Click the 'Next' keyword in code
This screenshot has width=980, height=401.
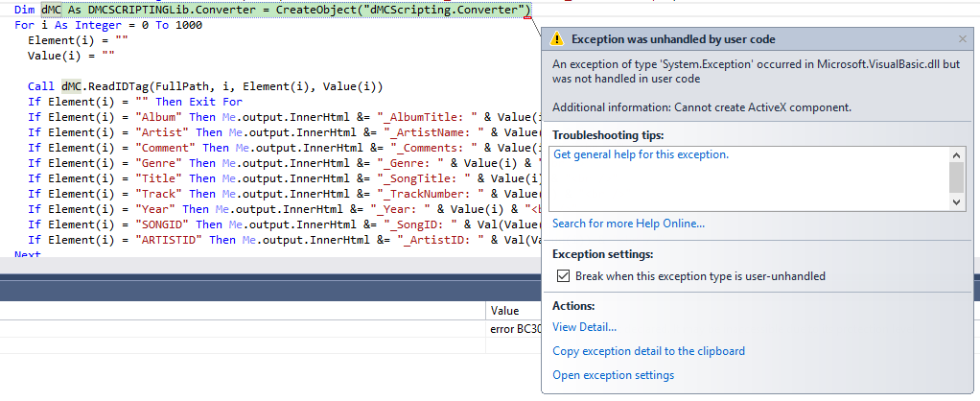pyautogui.click(x=28, y=255)
